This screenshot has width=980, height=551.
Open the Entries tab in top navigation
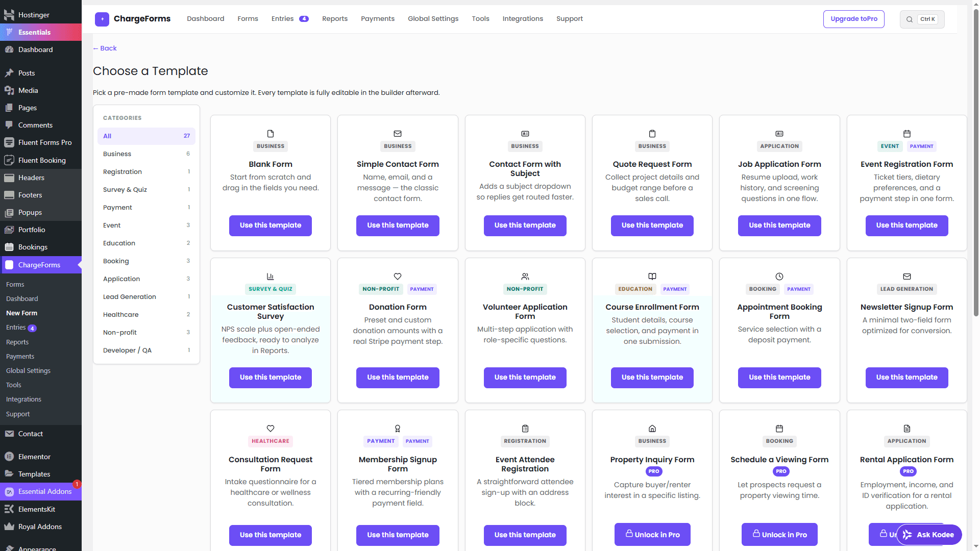[x=289, y=19]
